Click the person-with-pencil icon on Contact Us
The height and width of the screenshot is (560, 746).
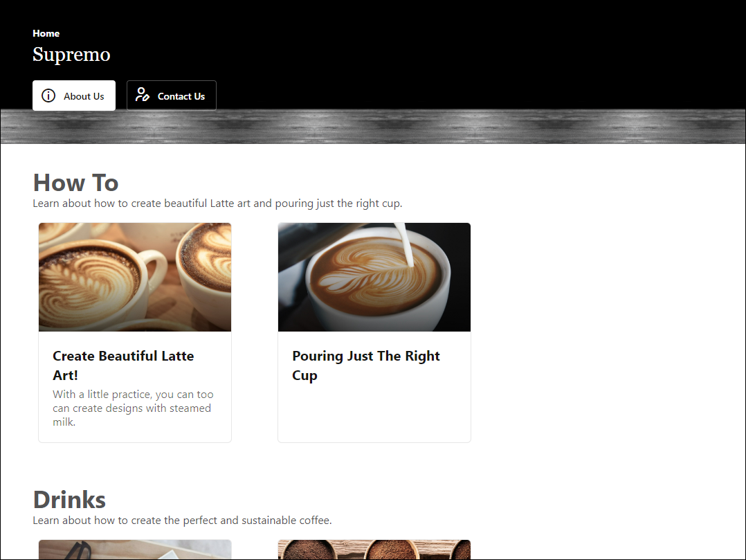coord(142,96)
